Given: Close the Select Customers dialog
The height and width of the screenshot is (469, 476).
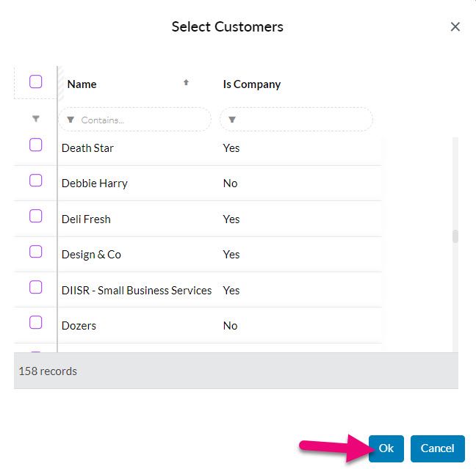Looking at the screenshot, I should (x=455, y=27).
